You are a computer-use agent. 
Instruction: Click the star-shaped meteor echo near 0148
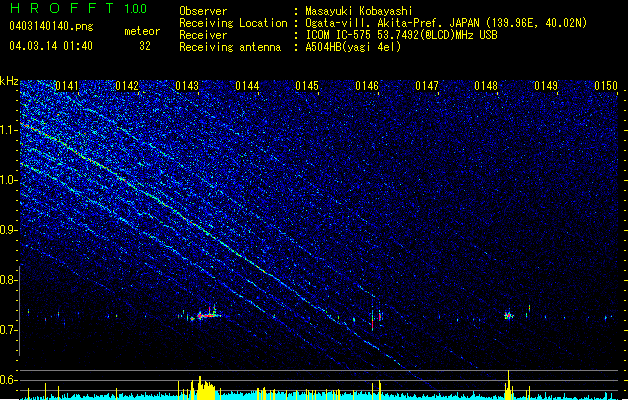pos(509,316)
